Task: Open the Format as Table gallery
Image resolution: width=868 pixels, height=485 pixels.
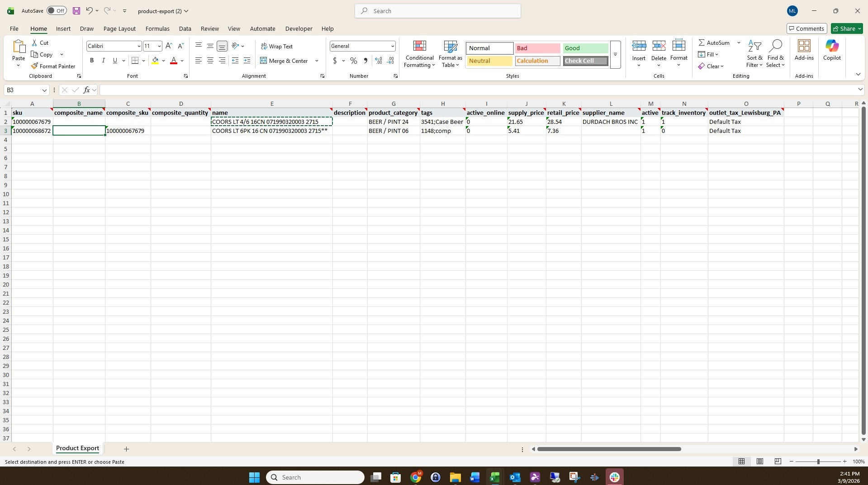Action: [x=450, y=54]
